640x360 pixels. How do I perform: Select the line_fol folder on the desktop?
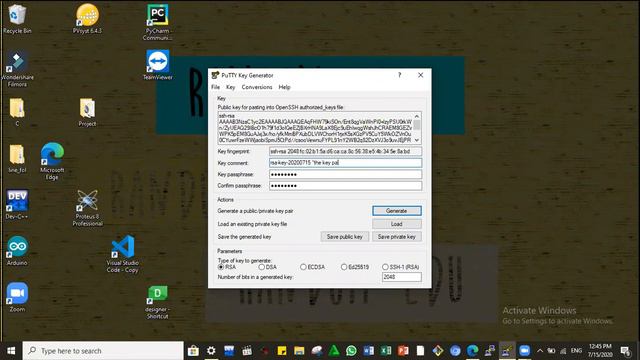point(17,158)
